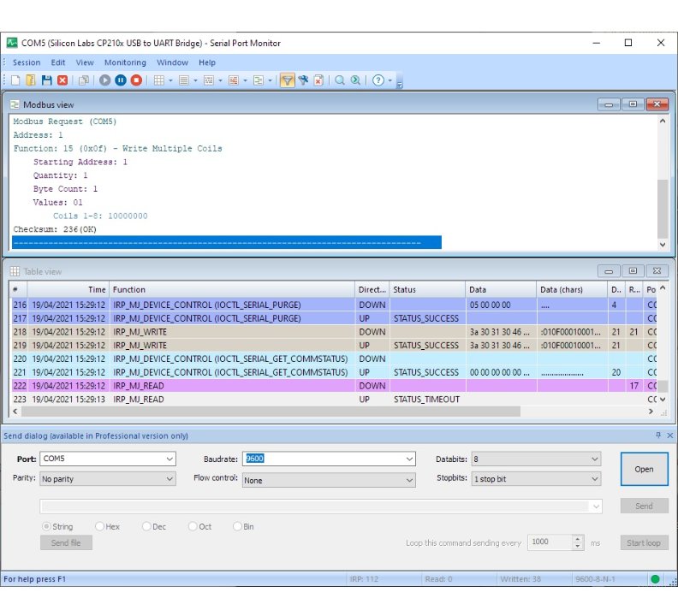
Task: Expand the Port COM5 dropdown
Action: pyautogui.click(x=170, y=459)
